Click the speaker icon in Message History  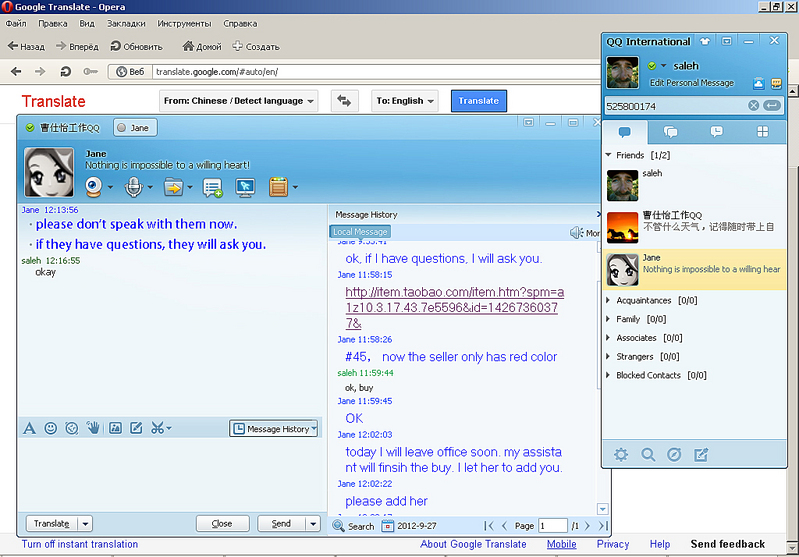pyautogui.click(x=576, y=233)
